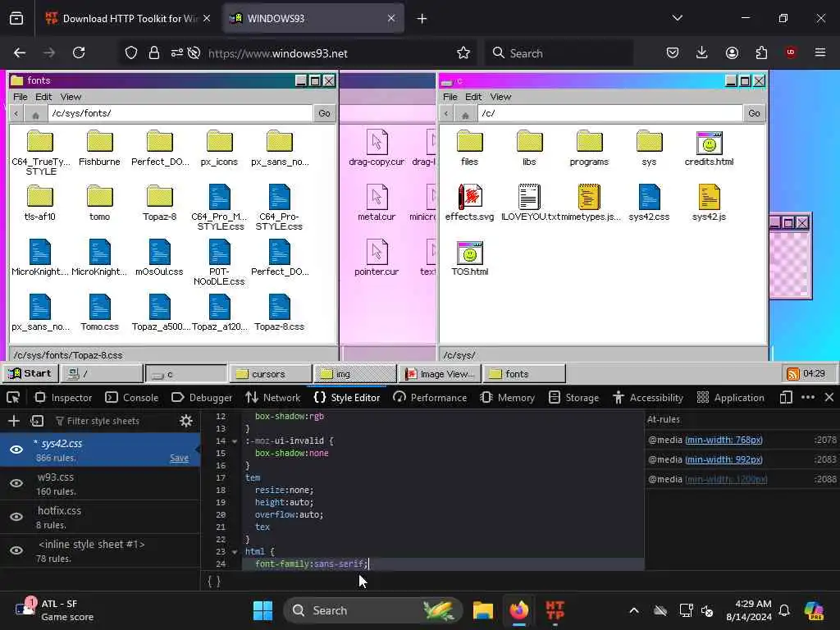This screenshot has width=840, height=630.
Task: Switch to the Inspector tab
Action: [x=64, y=398]
